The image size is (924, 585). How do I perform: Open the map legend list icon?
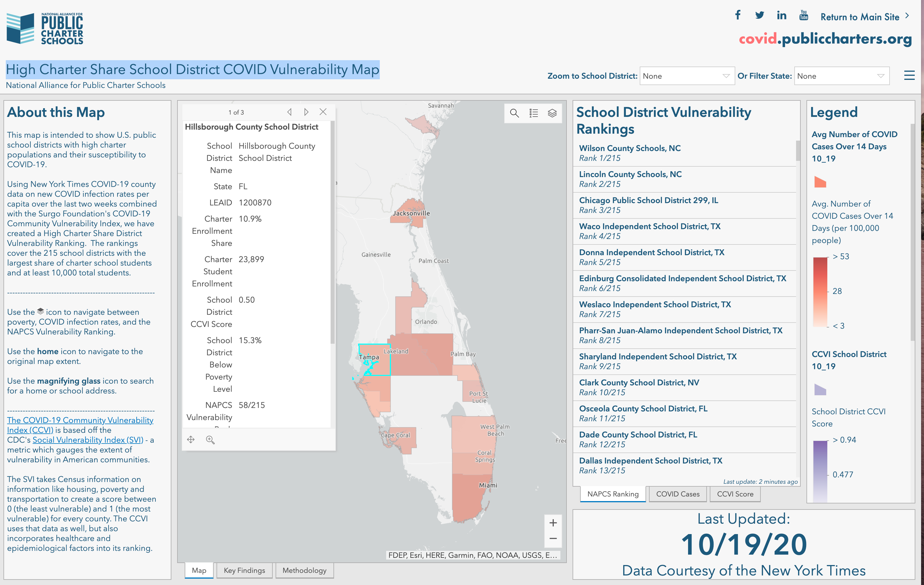pyautogui.click(x=533, y=113)
